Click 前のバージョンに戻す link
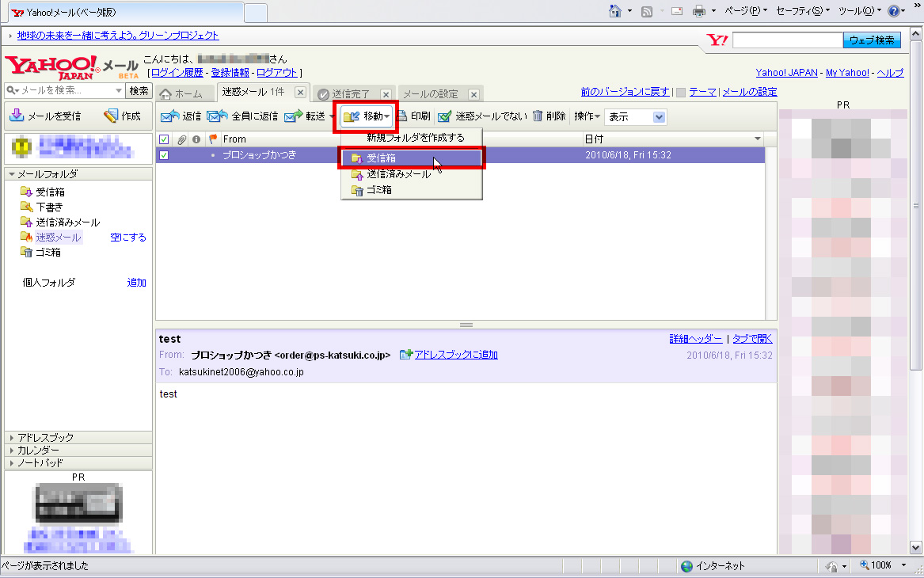 (x=625, y=92)
